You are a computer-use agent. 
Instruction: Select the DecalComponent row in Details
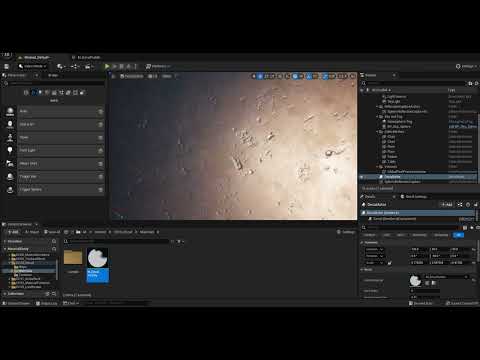[418, 219]
